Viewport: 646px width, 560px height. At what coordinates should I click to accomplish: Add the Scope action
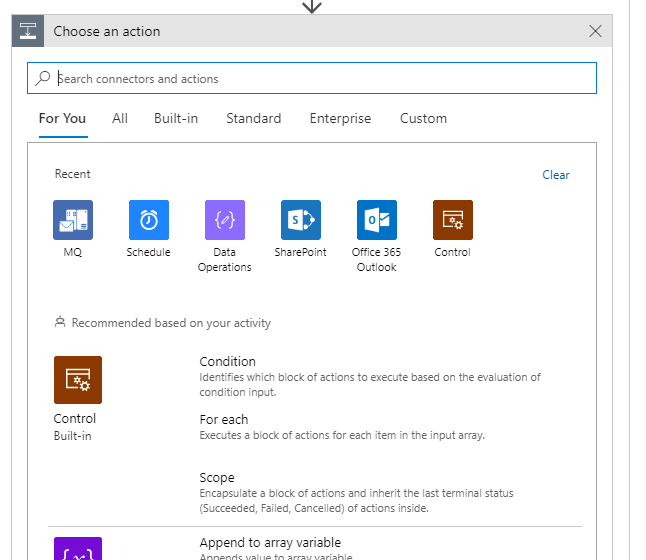tap(356, 492)
